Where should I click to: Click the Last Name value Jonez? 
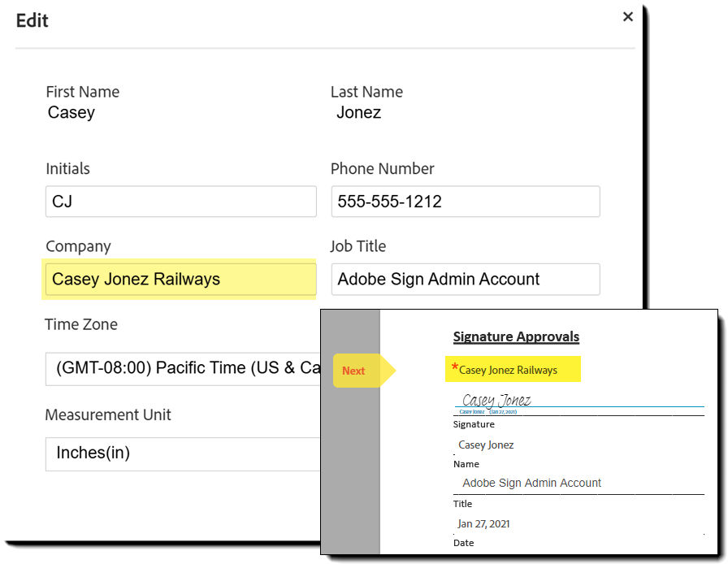click(358, 113)
